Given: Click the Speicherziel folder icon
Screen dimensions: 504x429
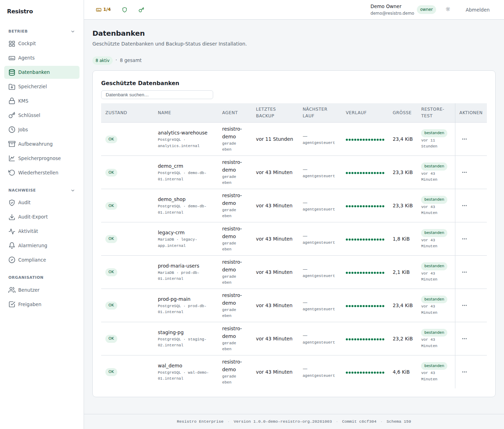Looking at the screenshot, I should (x=12, y=87).
